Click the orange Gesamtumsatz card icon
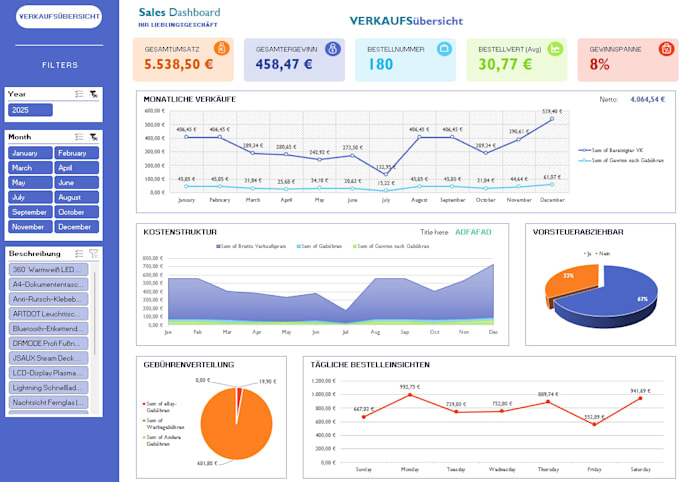The image size is (680, 482). (222, 48)
